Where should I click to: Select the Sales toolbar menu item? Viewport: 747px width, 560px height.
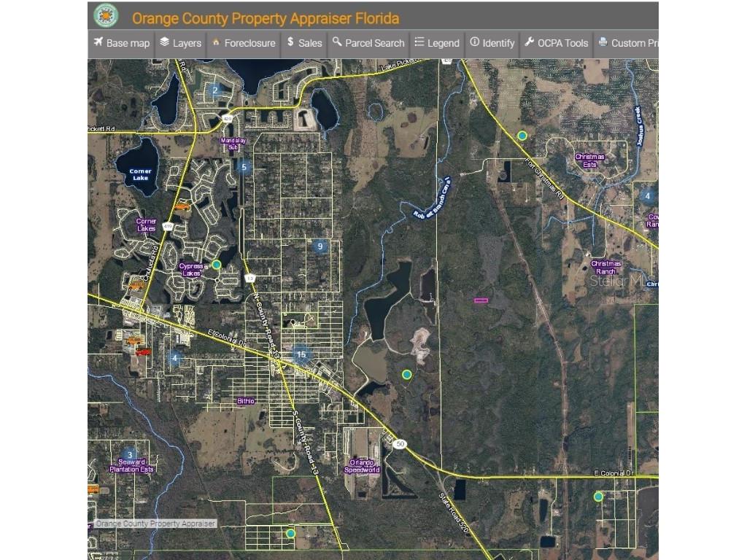click(303, 43)
